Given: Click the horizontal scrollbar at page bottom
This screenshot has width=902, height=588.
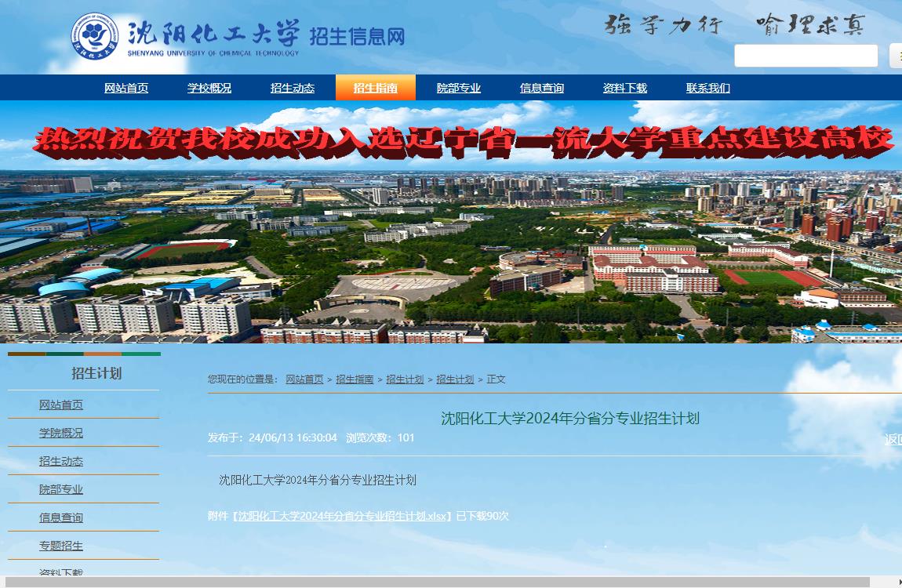Looking at the screenshot, I should coord(437,583).
